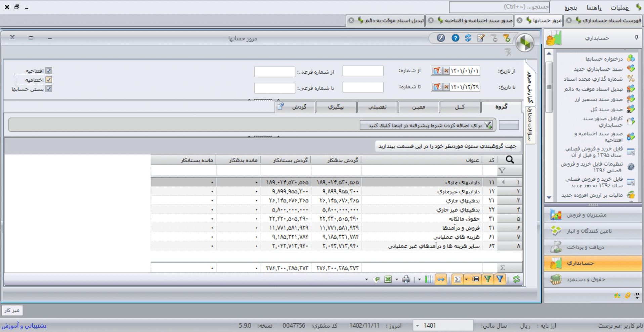
Task: Click the blue question mark help icon
Action: (x=455, y=38)
